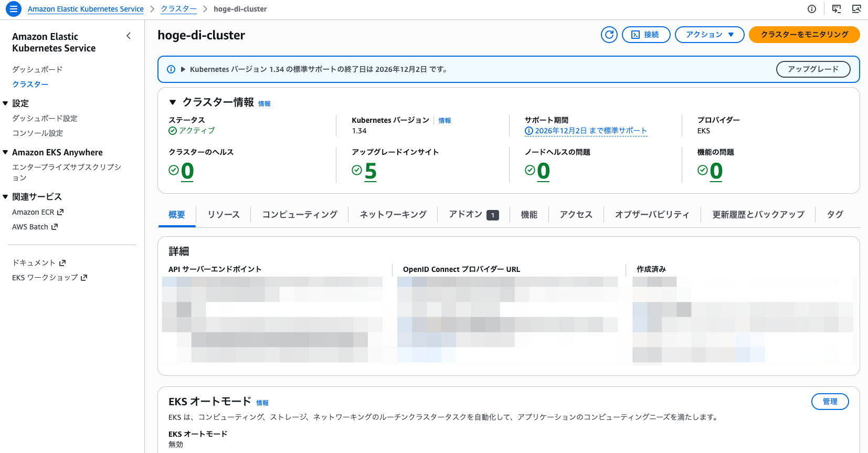Viewport: 868px width, 453px height.
Task: Open コンソール設定 in side navigation
Action: pos(38,133)
